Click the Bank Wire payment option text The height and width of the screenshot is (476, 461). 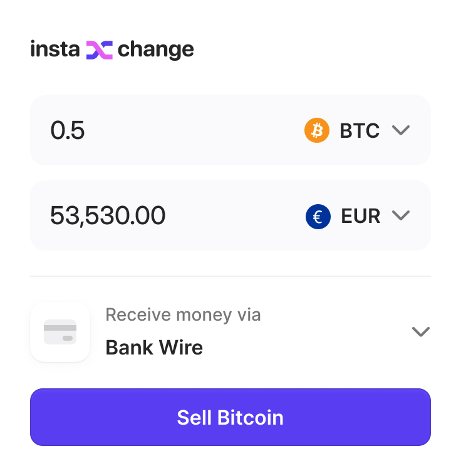154,347
